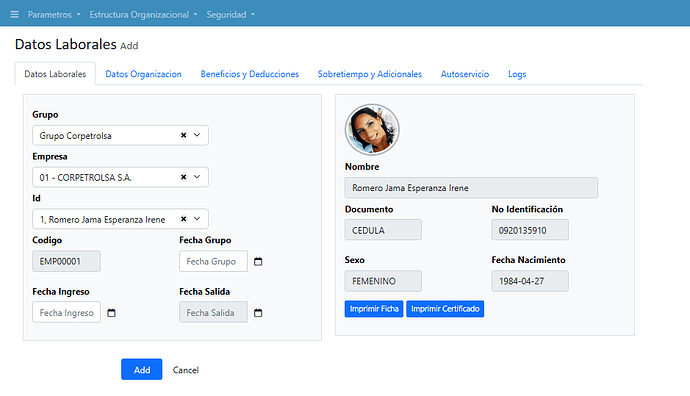Clear the 01 - CORPETROLSA S.A. selection
Image resolution: width=690 pixels, height=396 pixels.
pos(184,177)
